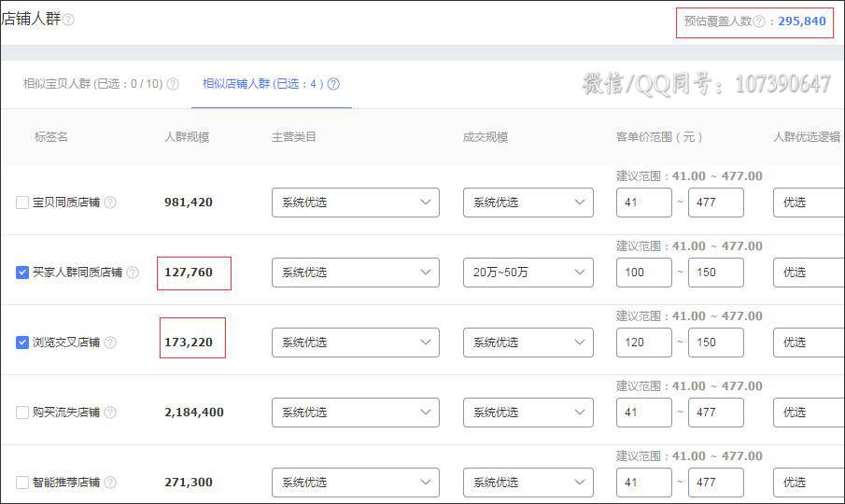Screen dimensions: 845x504
Task: Open 成交规模 dropdown for 智能推荐店铺
Action: click(528, 483)
